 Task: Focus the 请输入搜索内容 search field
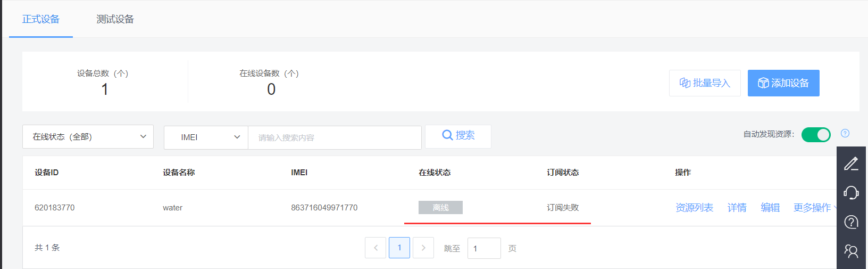(x=335, y=137)
